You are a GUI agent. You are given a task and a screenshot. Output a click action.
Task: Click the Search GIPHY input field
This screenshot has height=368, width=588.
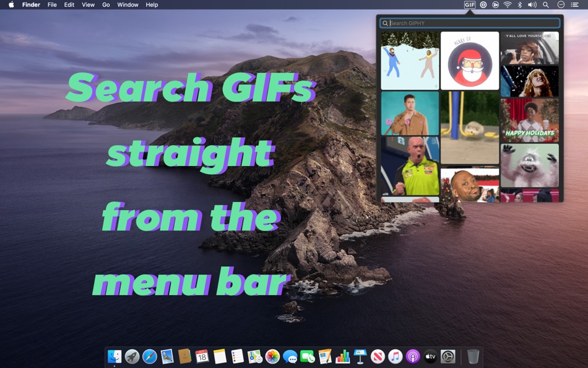coord(470,23)
